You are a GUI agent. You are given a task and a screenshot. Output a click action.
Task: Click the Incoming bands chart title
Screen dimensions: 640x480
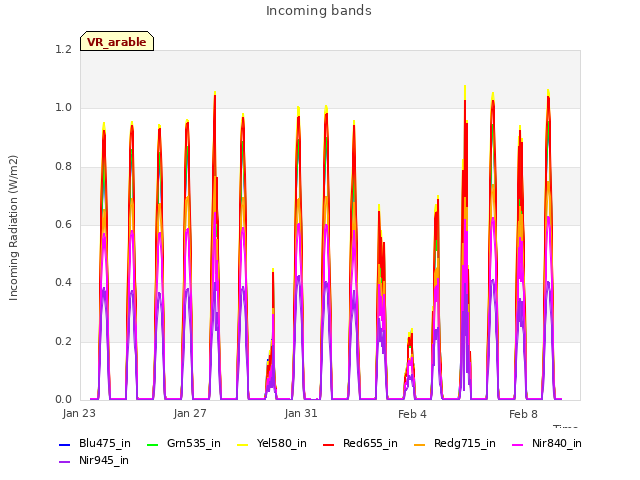[x=319, y=11]
